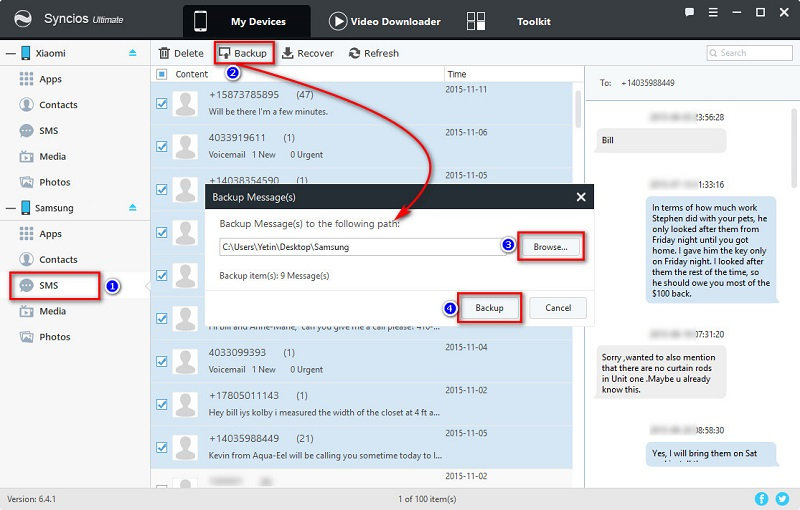Open Contacts under Samsung
The image size is (800, 510).
(x=48, y=260)
